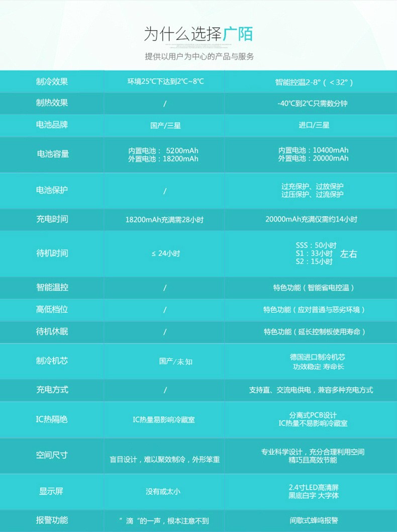Click the 为什么选择广陌 heading
This screenshot has width=397, height=532.
click(x=198, y=34)
